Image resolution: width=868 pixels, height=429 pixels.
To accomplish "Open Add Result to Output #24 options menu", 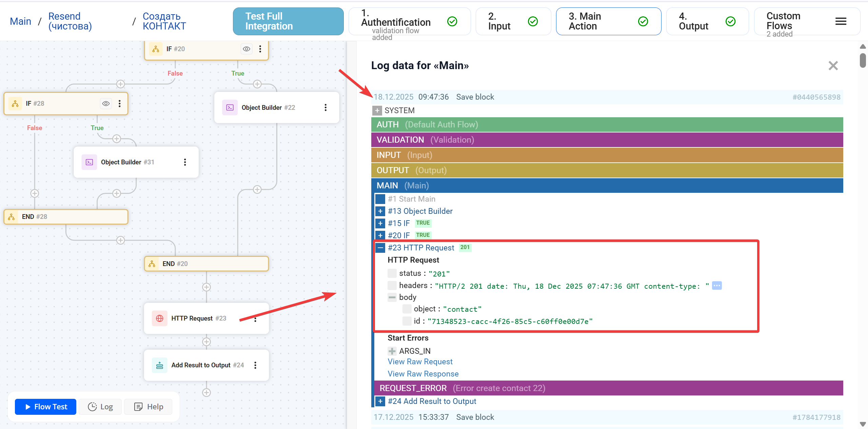I will tap(255, 365).
